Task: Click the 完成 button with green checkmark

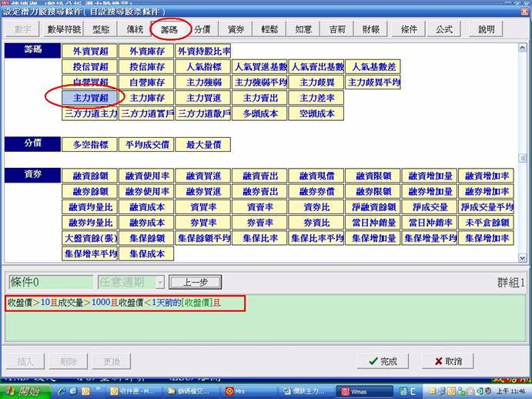Action: coord(383,360)
